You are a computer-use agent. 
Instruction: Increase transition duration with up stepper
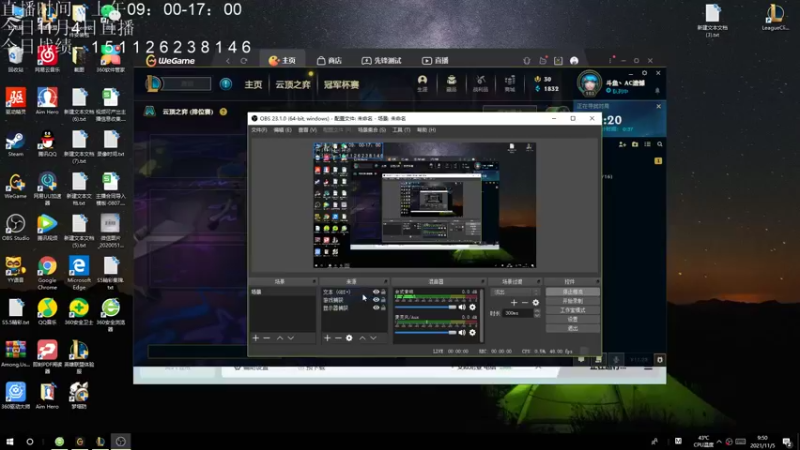(537, 311)
